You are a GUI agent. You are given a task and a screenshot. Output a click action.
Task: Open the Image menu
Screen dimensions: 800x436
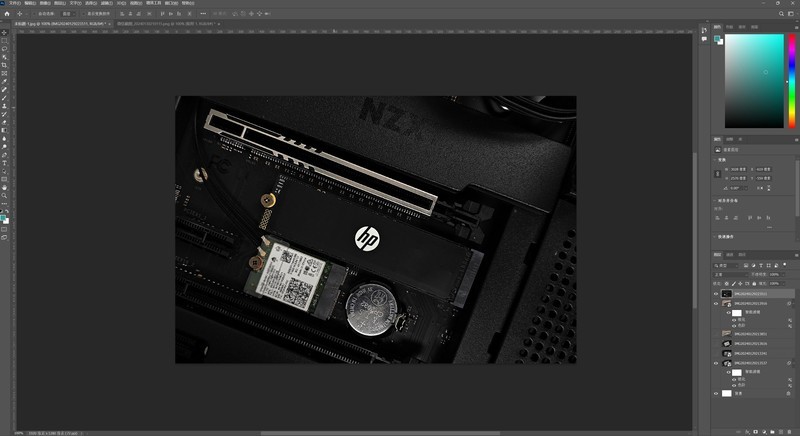[x=45, y=3]
